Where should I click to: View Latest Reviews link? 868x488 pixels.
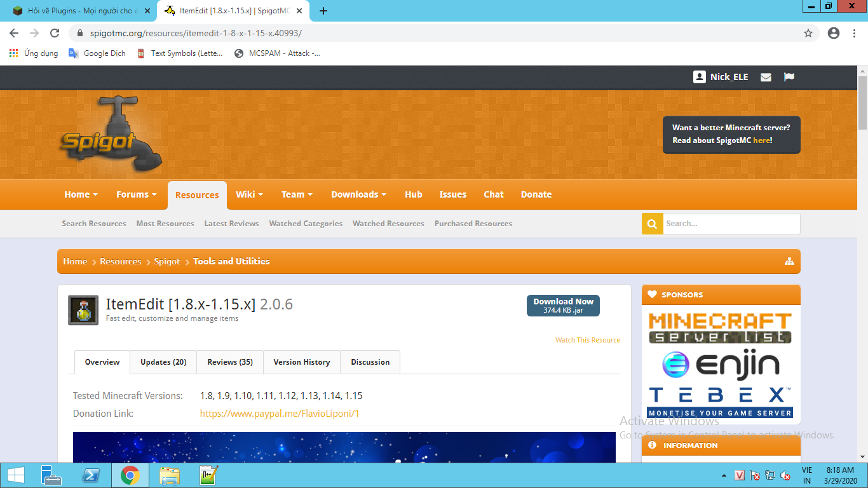point(231,224)
